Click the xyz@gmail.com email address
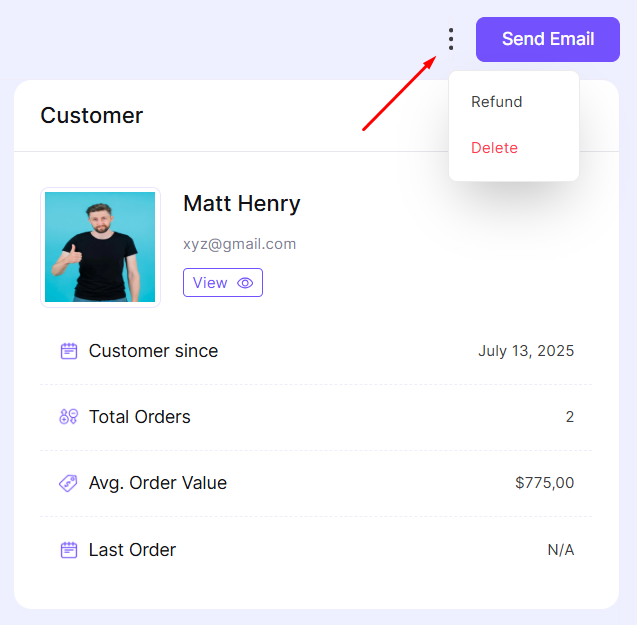Screen dimensions: 637x625 240,244
